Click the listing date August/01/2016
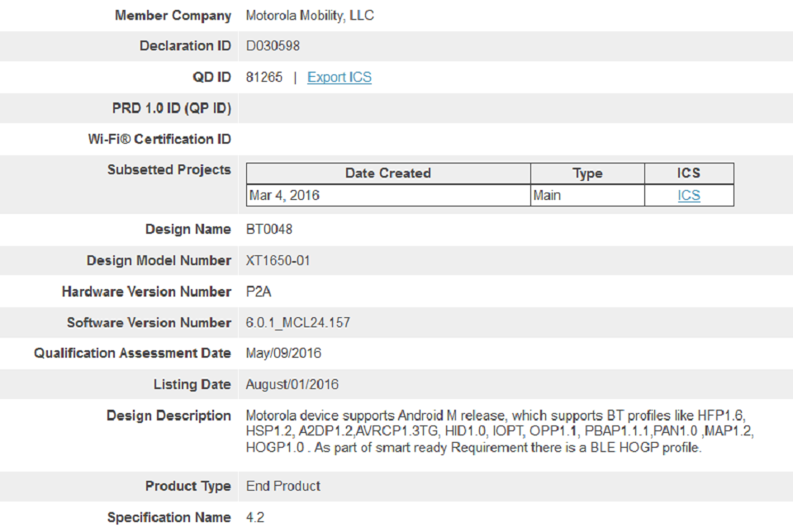The height and width of the screenshot is (532, 793). click(292, 385)
